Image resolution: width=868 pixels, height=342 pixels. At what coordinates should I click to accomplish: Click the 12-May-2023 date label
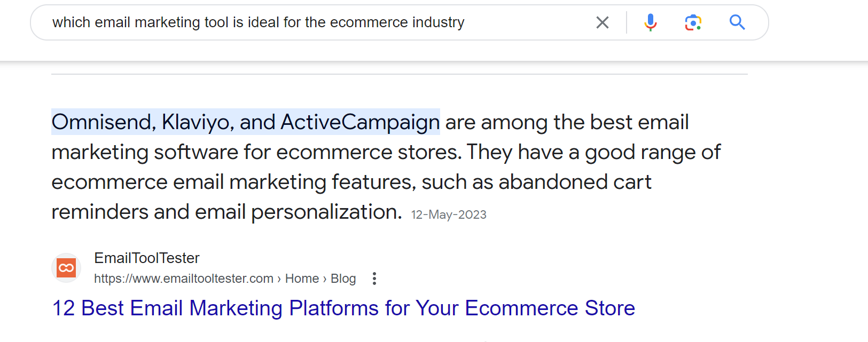pyautogui.click(x=448, y=214)
